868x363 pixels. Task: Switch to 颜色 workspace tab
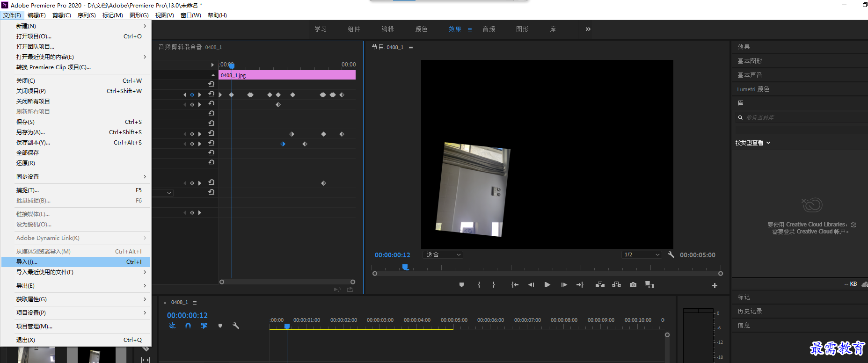click(x=421, y=29)
